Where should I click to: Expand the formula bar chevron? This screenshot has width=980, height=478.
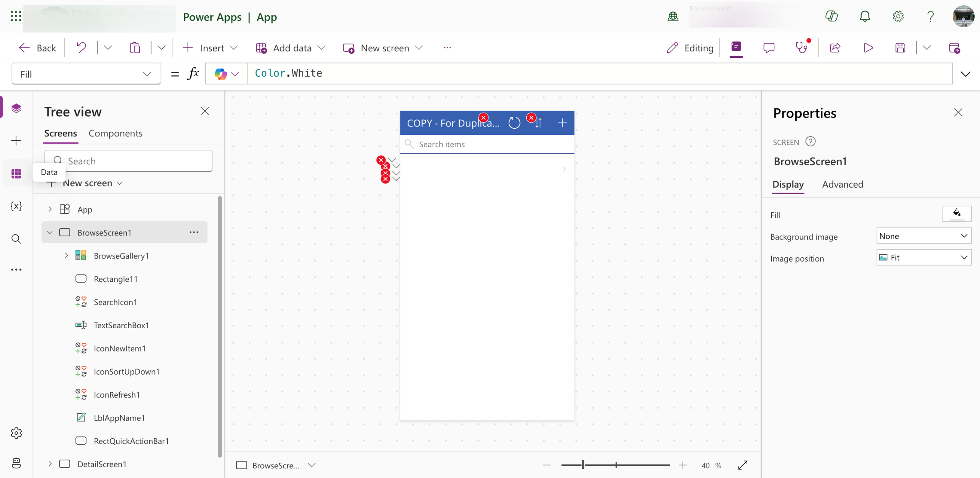pos(966,74)
